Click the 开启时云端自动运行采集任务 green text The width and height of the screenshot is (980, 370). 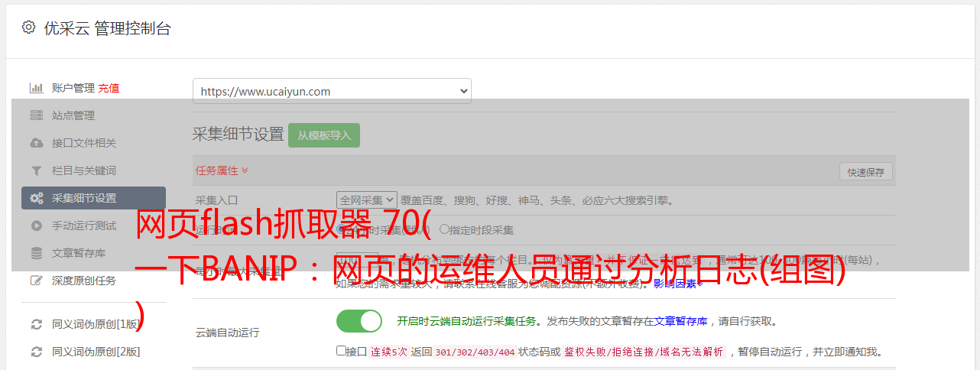pos(466,321)
